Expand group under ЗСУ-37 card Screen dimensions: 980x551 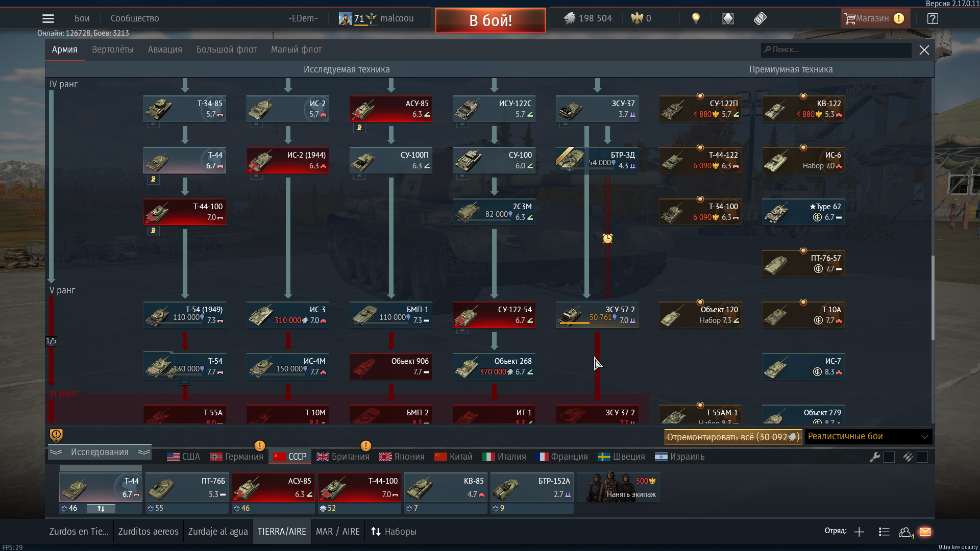[566, 124]
